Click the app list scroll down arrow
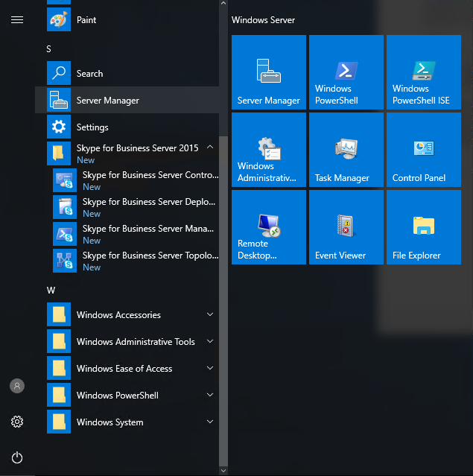The width and height of the screenshot is (473, 476). (223, 471)
